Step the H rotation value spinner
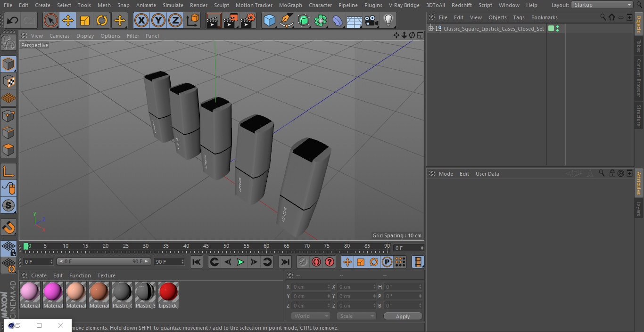 click(x=421, y=287)
